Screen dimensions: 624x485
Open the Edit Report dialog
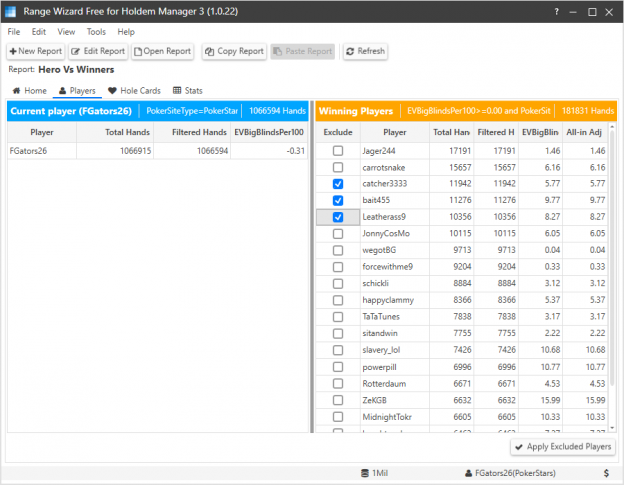click(98, 51)
